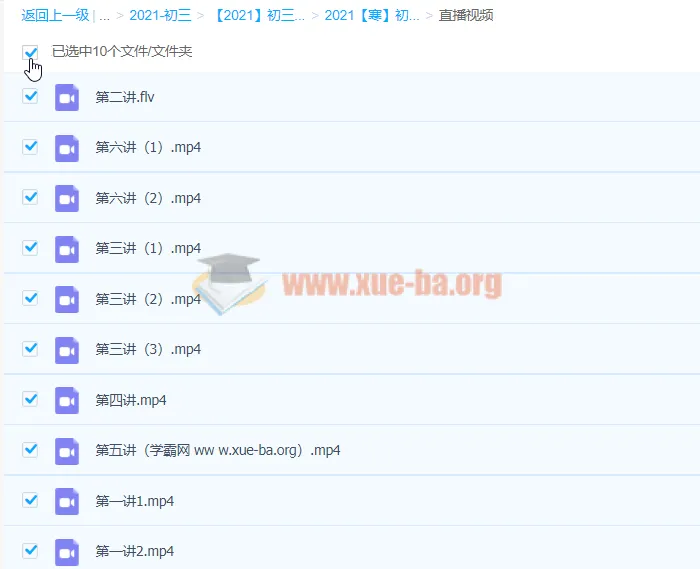The width and height of the screenshot is (700, 569).
Task: Click the video icon for 第六讲（1）.mp4
Action: tap(67, 148)
